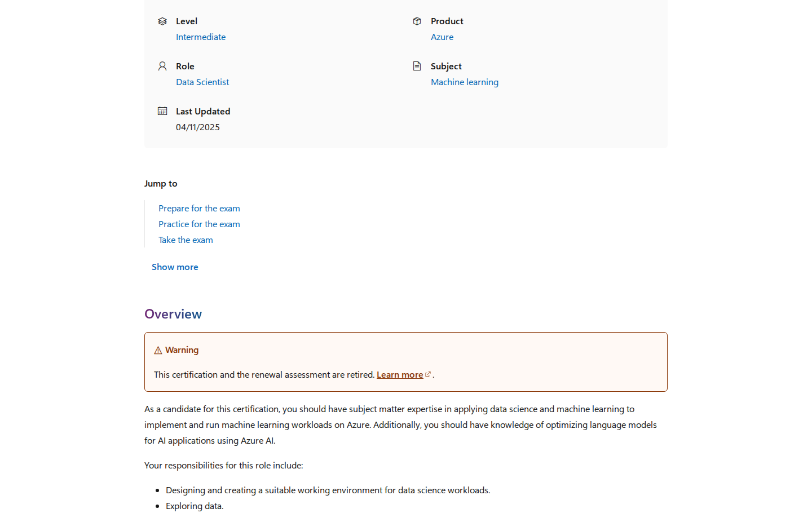Click the Overview heading
This screenshot has height=513, width=812.
pos(173,314)
